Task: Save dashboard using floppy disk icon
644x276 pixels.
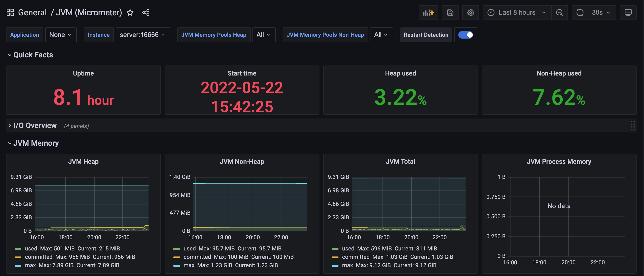Action: (450, 13)
